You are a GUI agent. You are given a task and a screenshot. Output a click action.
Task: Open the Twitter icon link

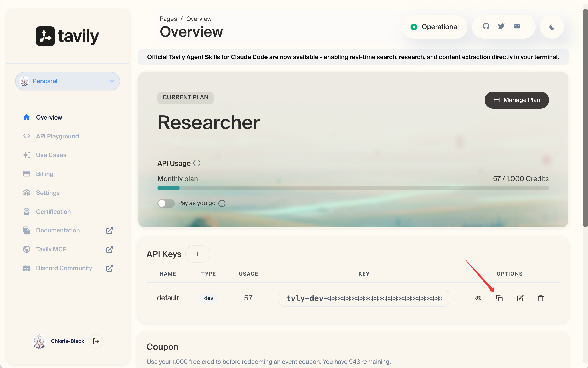501,26
